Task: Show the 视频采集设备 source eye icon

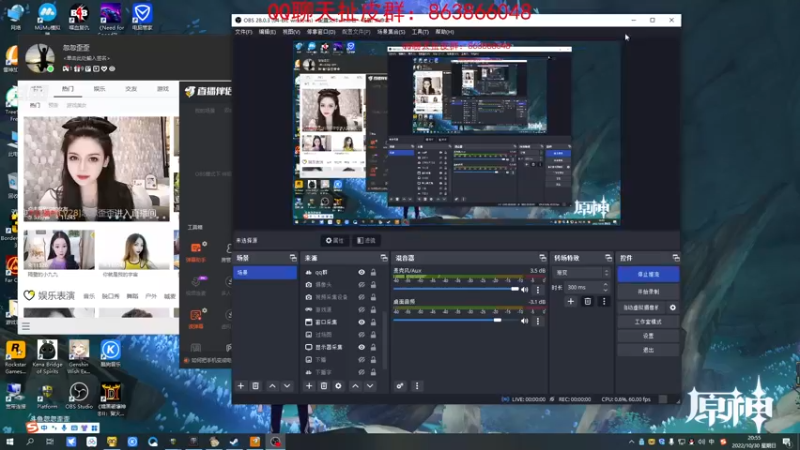Action: pos(361,297)
